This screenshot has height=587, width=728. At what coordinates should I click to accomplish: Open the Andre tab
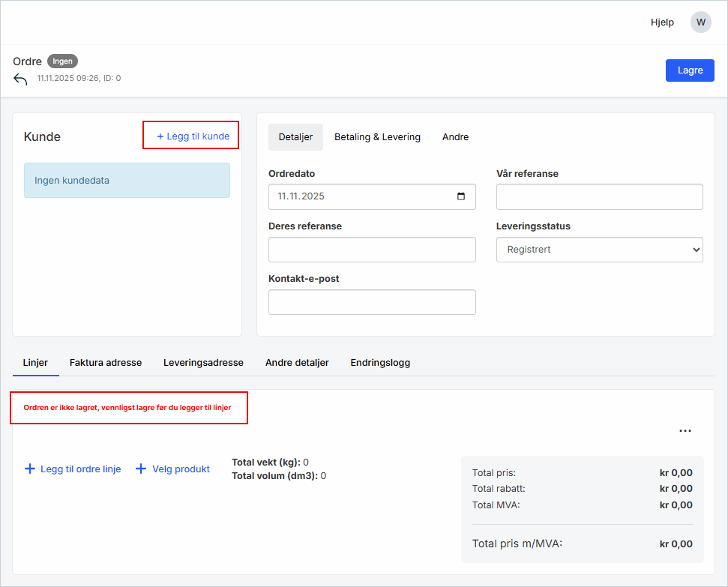click(455, 137)
